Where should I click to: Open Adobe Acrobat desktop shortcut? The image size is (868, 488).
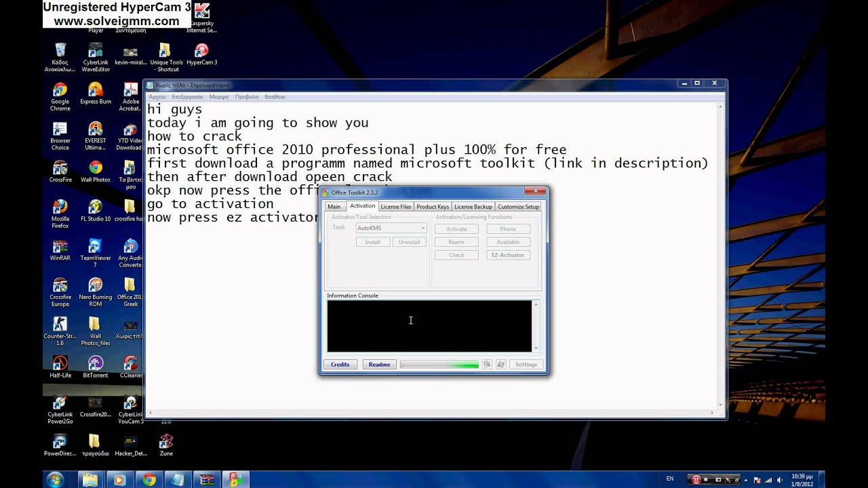click(x=130, y=97)
